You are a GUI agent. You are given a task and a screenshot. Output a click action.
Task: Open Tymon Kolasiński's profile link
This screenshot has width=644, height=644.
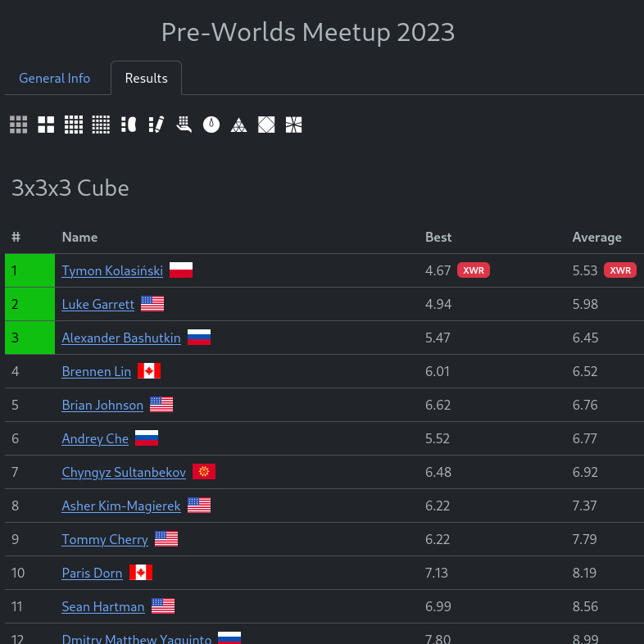coord(112,270)
